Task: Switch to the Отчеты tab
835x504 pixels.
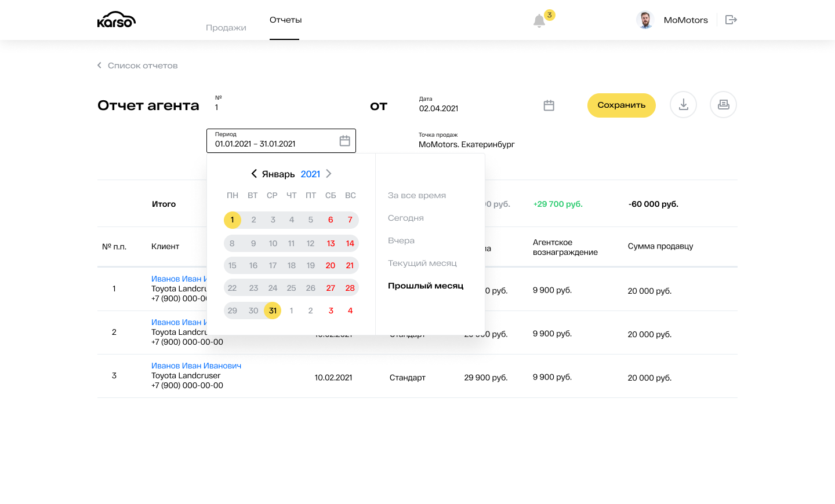Action: tap(285, 20)
